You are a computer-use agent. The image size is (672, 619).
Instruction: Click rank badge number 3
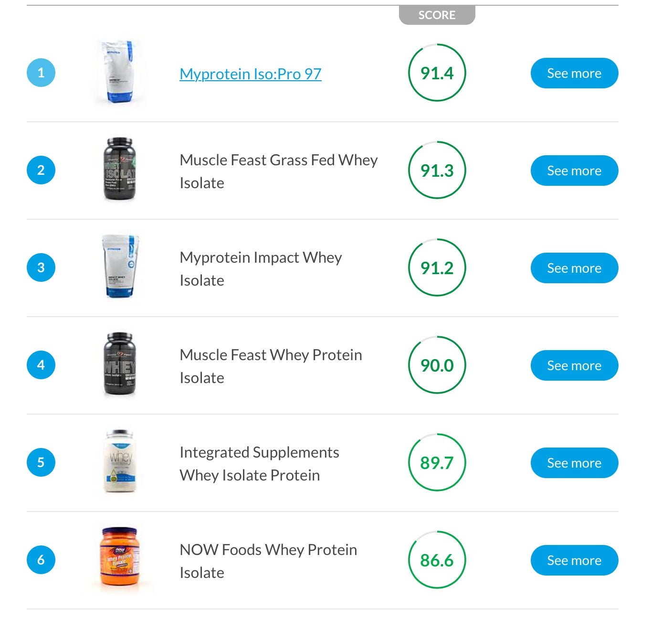coord(41,267)
